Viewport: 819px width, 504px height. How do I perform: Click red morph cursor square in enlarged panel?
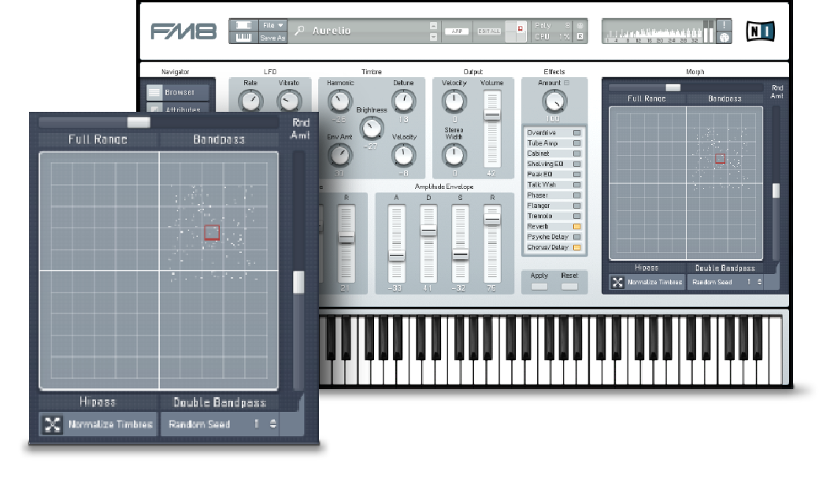212,232
